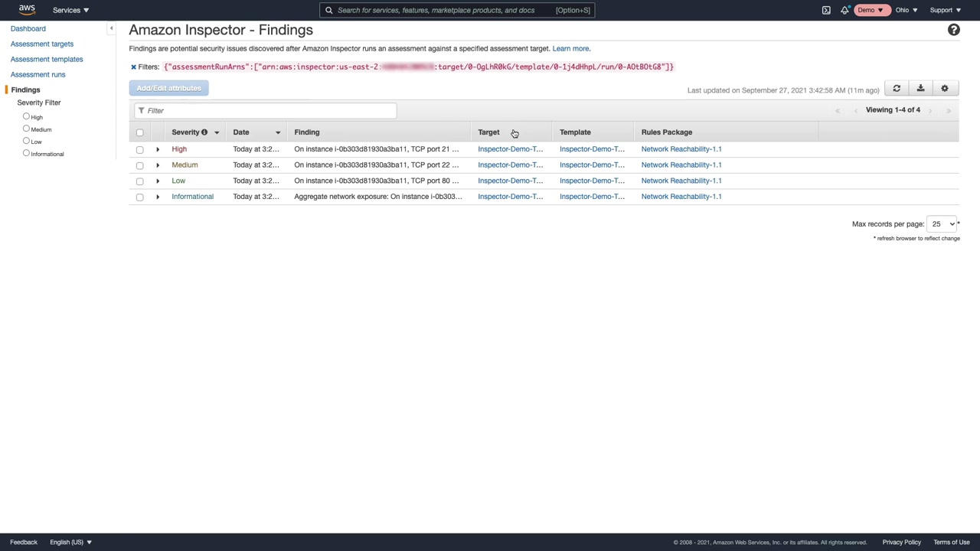Change max records per page dropdown
980x551 pixels.
[x=941, y=224]
